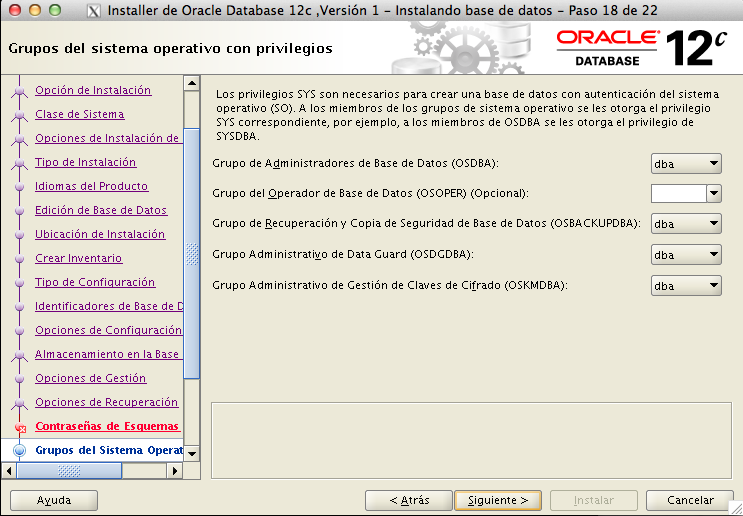The width and height of the screenshot is (743, 516).
Task: Click inside the OSOPER group text field
Action: tap(679, 193)
